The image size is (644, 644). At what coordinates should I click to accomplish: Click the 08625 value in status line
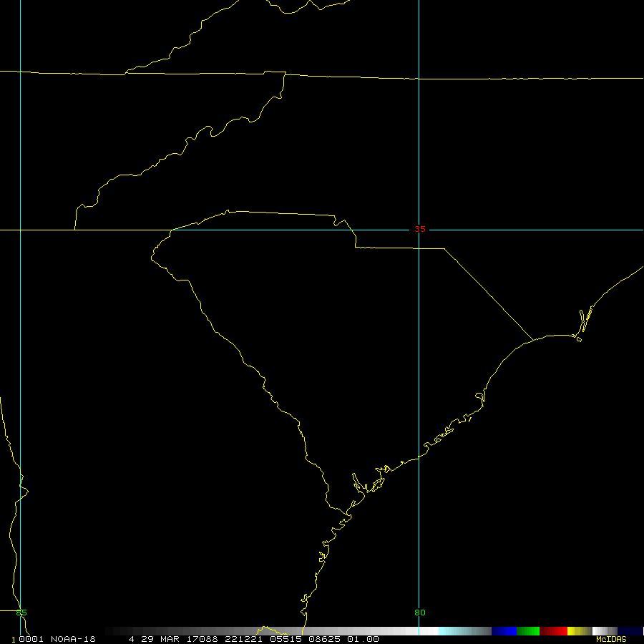pyautogui.click(x=324, y=639)
